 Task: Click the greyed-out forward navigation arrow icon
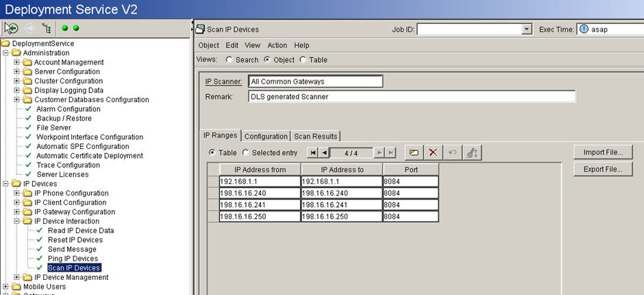(29, 28)
